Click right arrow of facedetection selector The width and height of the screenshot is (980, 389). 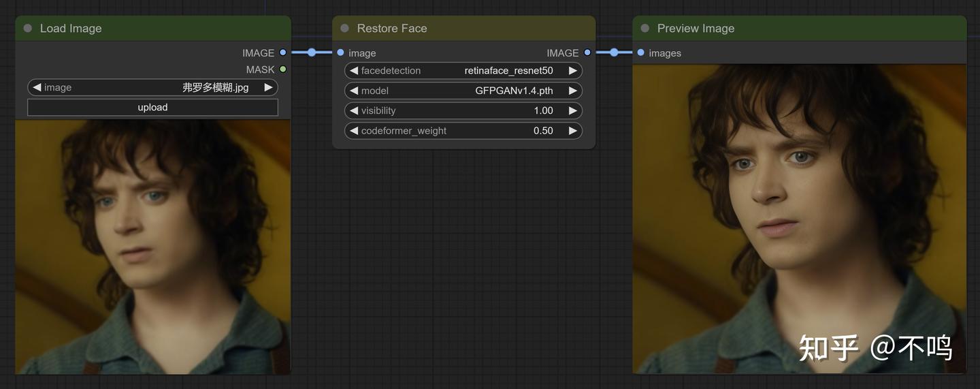573,70
